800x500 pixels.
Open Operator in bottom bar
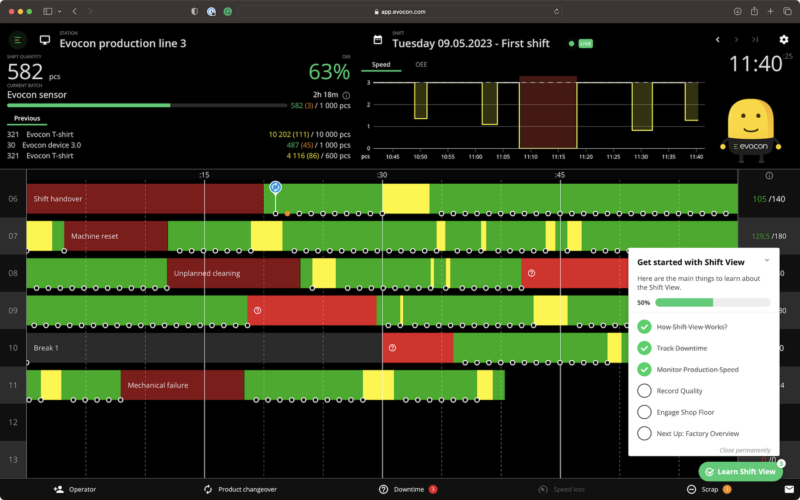click(74, 489)
